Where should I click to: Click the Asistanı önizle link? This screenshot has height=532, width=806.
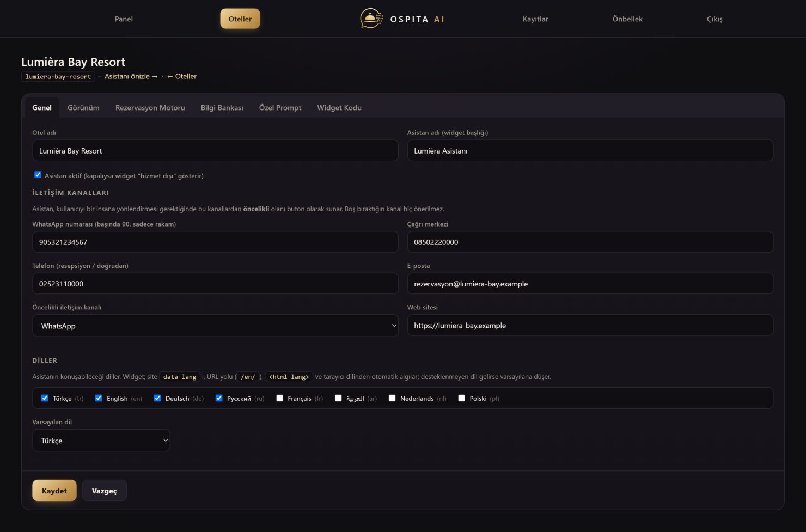pyautogui.click(x=131, y=76)
